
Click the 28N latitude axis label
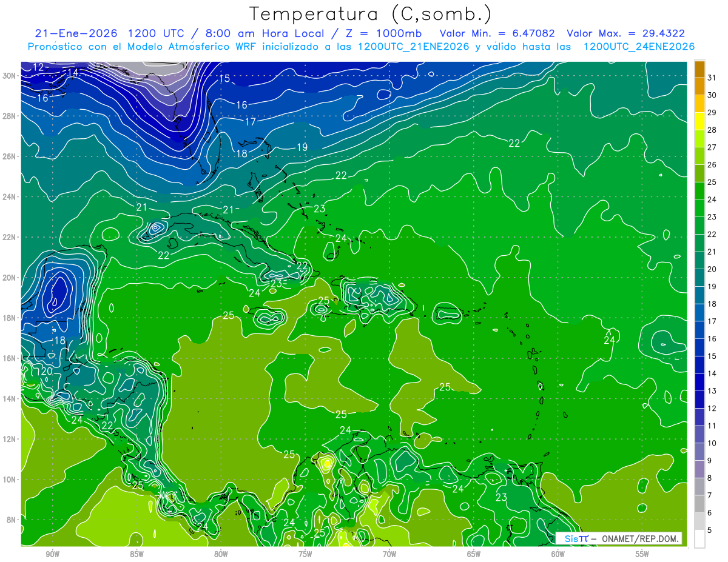pyautogui.click(x=10, y=116)
